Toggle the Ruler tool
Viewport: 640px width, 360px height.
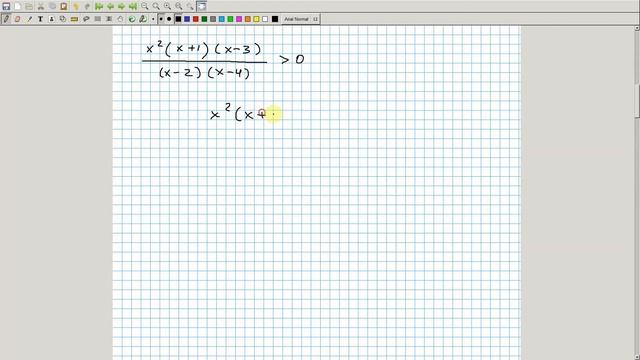[74, 19]
